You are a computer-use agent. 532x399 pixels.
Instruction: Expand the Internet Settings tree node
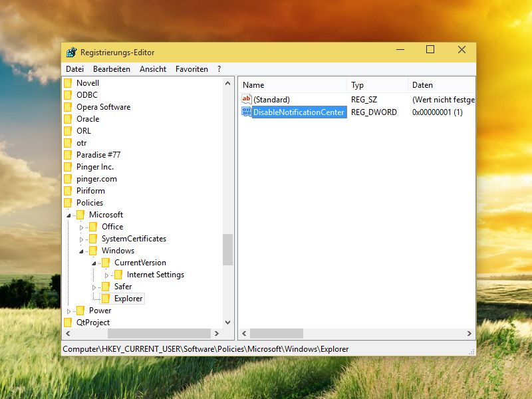[106, 275]
